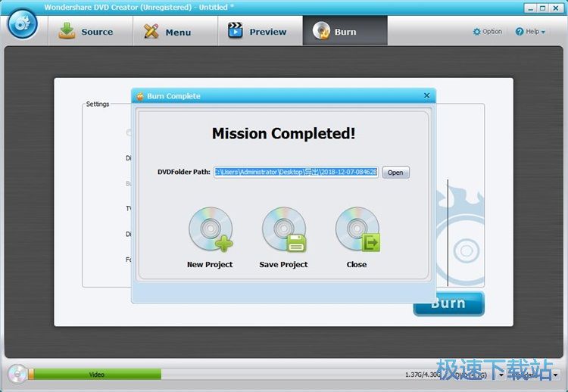
Task: Open the disc type dropdown arrow
Action: pos(501,375)
